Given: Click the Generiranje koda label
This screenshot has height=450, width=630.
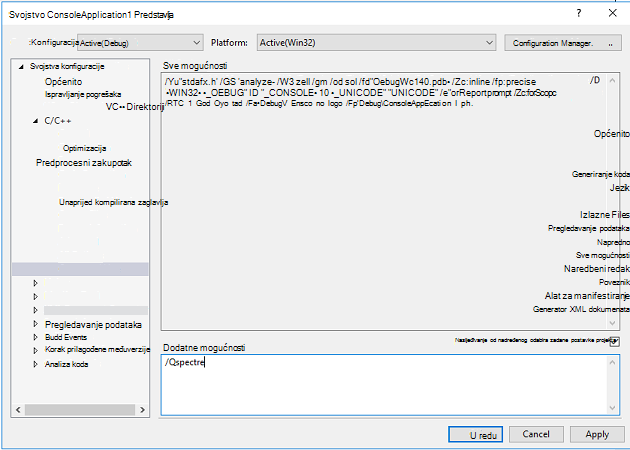Looking at the screenshot, I should (601, 174).
